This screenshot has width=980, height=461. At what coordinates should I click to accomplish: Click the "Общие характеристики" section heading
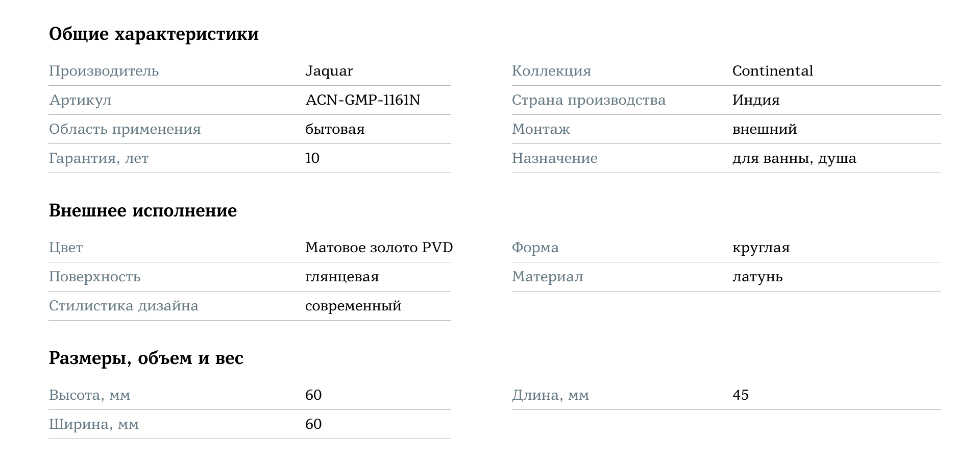click(x=154, y=34)
